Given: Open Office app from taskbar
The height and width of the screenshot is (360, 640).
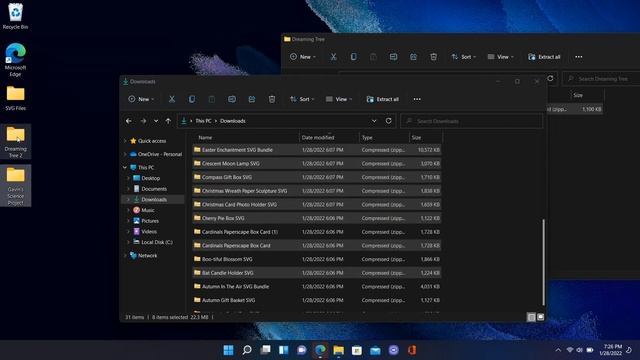Looking at the screenshot, I should point(412,350).
